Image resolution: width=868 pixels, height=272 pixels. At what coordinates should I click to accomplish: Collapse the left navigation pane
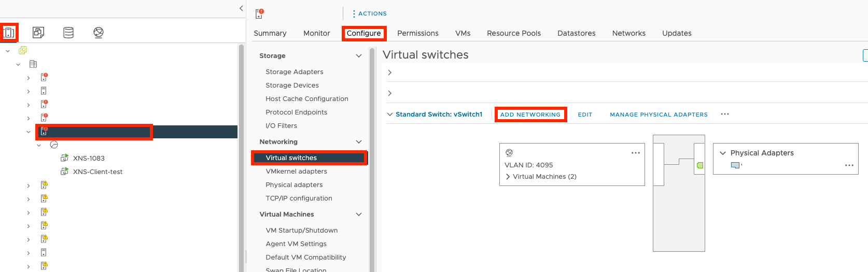(241, 8)
